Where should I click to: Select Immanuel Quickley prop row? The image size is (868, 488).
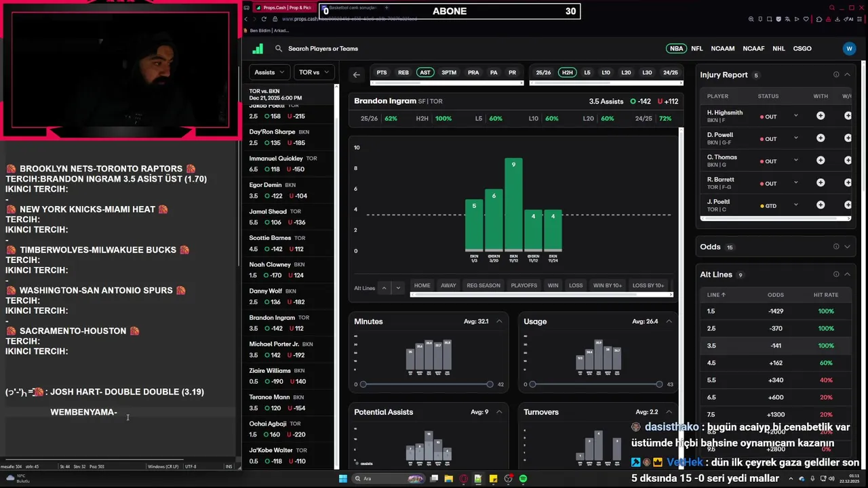coord(289,164)
